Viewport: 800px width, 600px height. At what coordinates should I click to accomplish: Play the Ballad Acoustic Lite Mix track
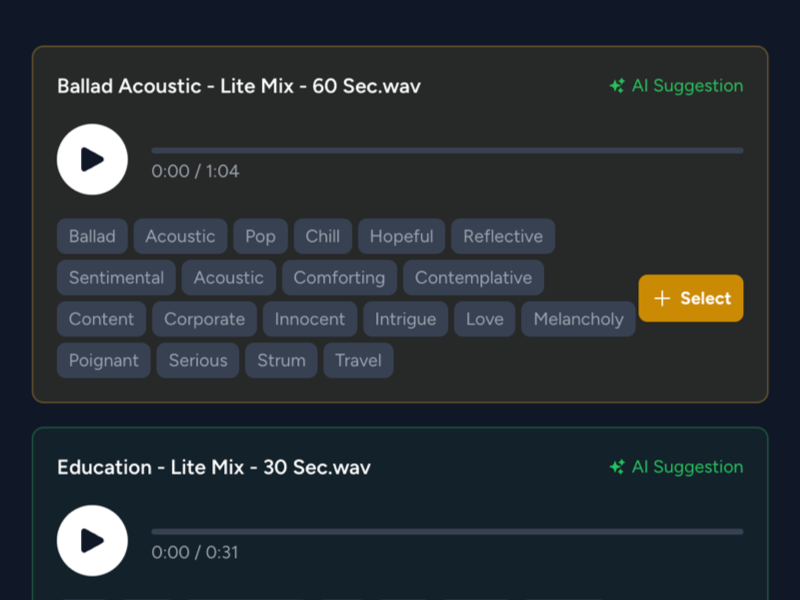92,159
